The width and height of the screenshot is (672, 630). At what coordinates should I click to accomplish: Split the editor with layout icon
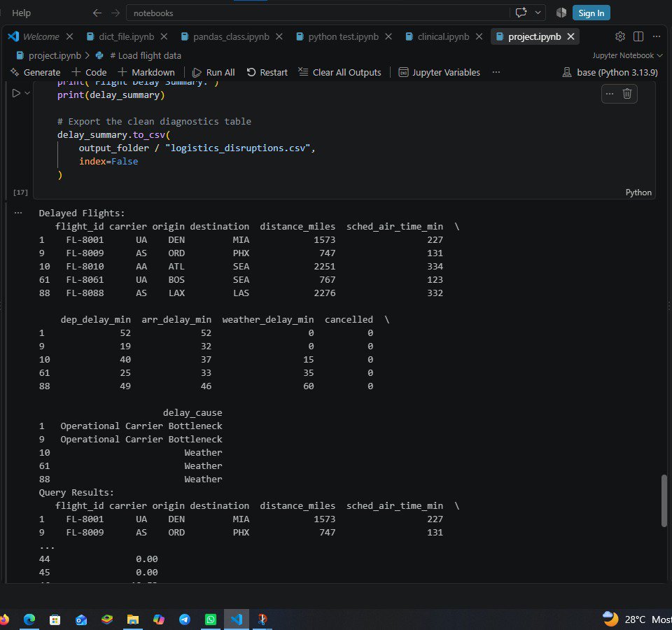pyautogui.click(x=638, y=37)
